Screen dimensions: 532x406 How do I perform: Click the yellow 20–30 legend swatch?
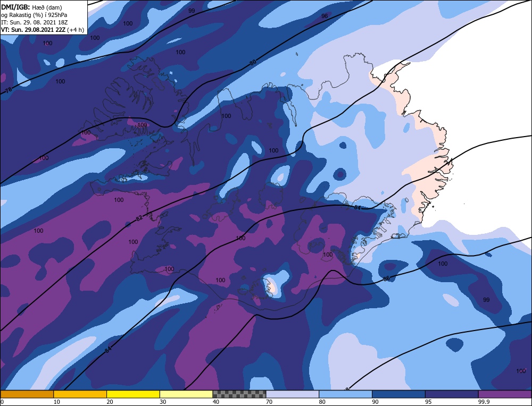133,394
